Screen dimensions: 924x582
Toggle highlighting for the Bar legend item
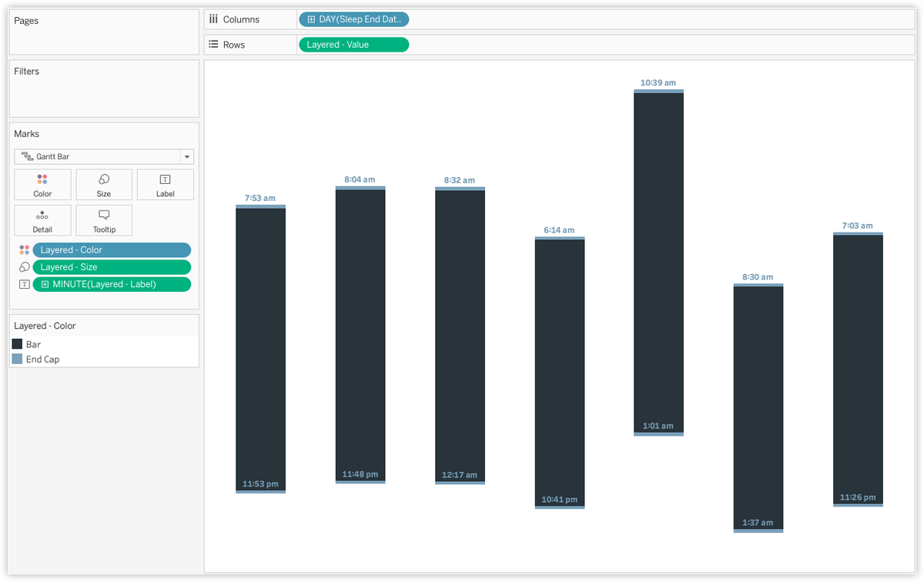[x=18, y=344]
